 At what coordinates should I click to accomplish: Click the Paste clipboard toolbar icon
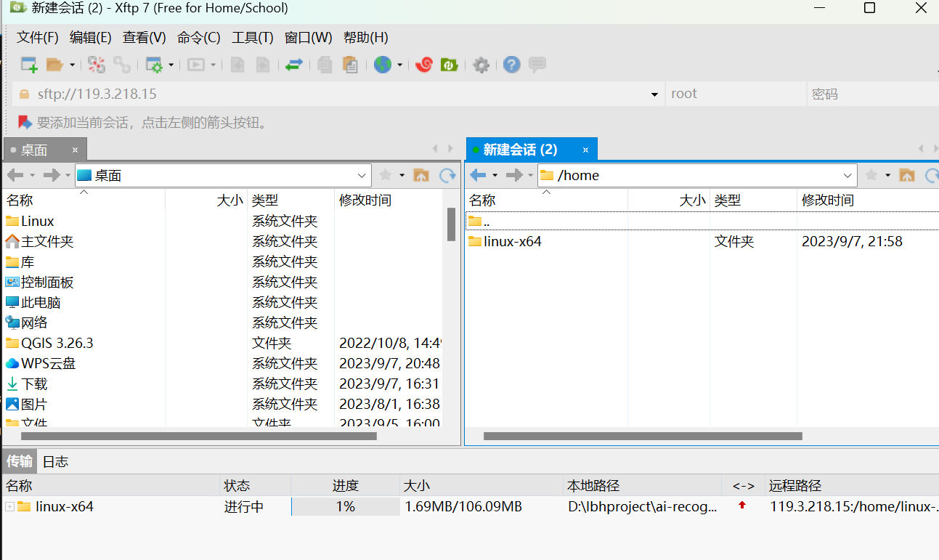tap(350, 65)
